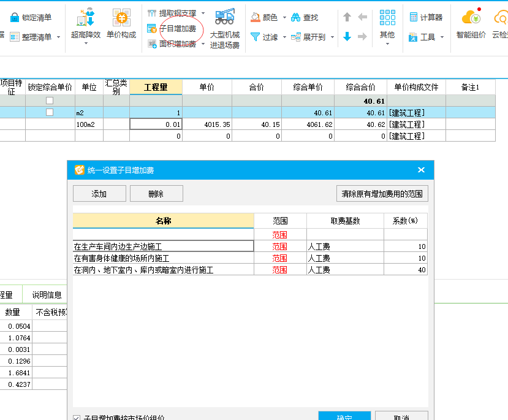The height and width of the screenshot is (420, 508).
Task: Click the 查找 binoculars icon
Action: [x=295, y=18]
